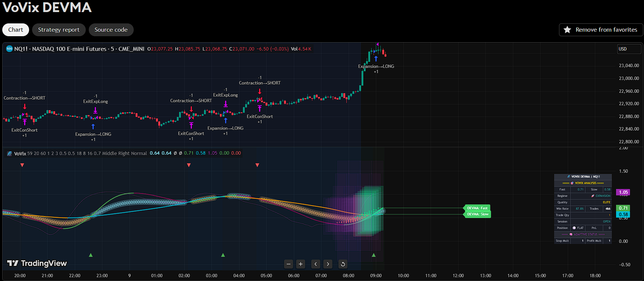Click the 02:00 time axis label
Viewport: 644px width, 281px height.
184,276
